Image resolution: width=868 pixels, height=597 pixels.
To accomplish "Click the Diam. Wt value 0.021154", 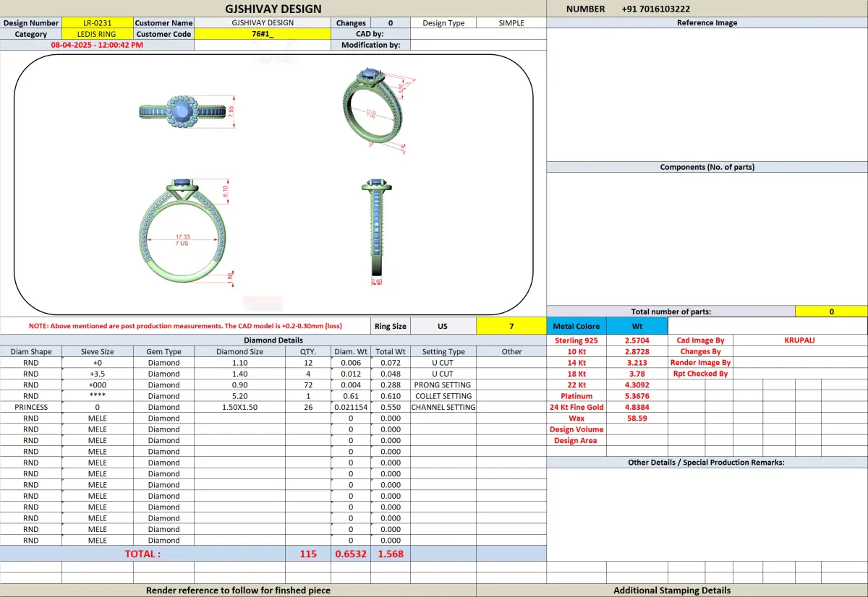I will (351, 407).
